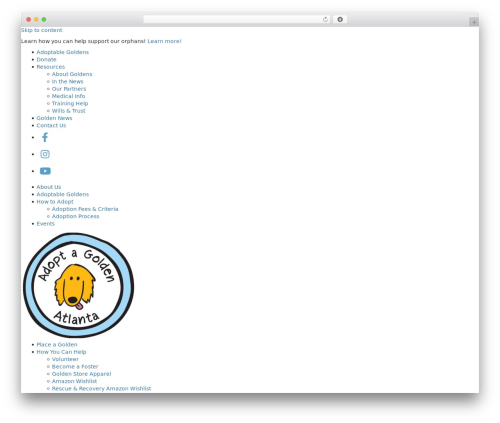Viewport: 500px width, 423px height.
Task: Click the round icon beside the address bar
Action: click(x=340, y=19)
